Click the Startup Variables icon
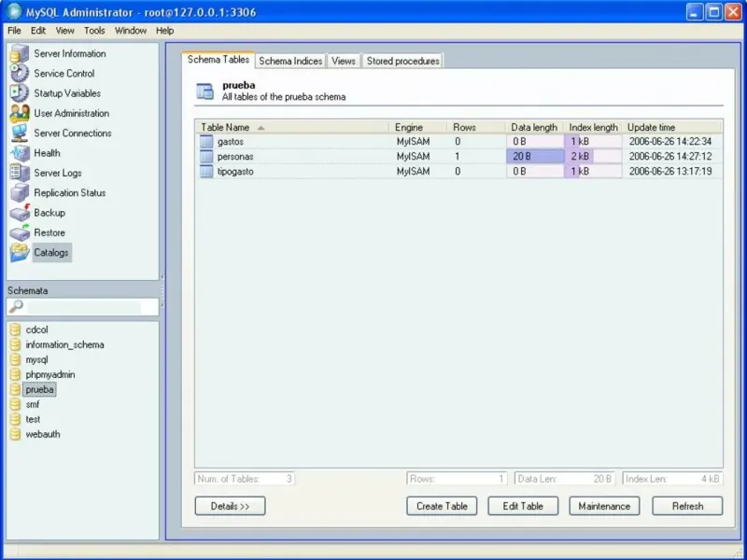Viewport: 747px width, 560px height. pyautogui.click(x=20, y=93)
